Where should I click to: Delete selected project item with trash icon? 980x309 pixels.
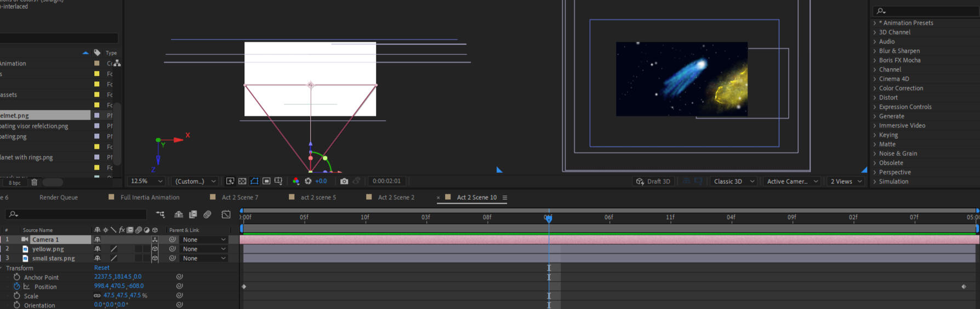pyautogui.click(x=35, y=182)
